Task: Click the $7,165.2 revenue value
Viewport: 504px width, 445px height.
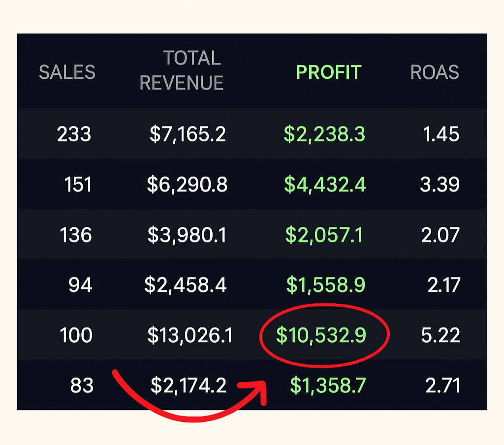Action: (188, 134)
